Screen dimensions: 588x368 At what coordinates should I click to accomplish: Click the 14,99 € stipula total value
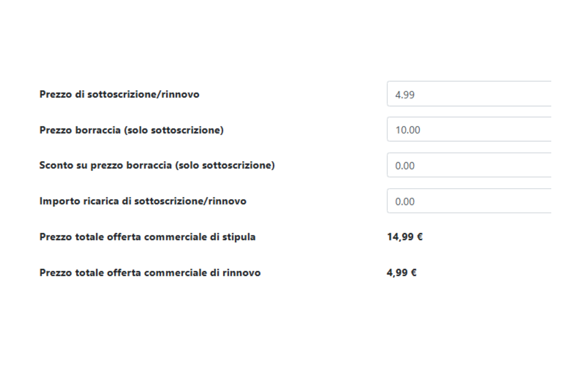coord(405,237)
